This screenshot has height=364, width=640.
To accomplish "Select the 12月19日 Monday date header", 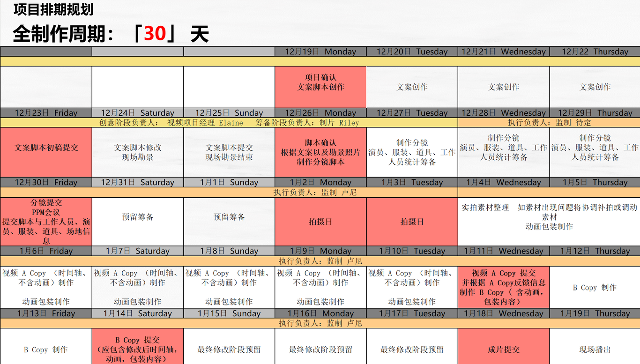I will click(320, 52).
